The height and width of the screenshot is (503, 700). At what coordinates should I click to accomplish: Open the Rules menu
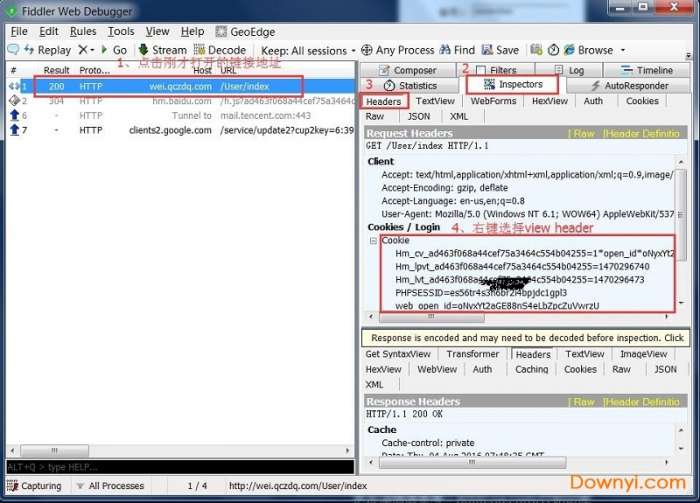tap(83, 32)
